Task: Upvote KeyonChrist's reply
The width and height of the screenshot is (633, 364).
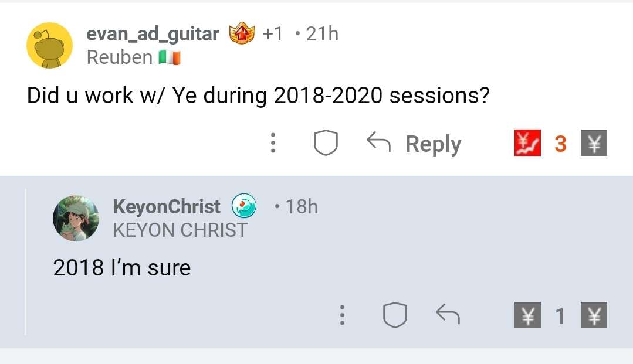Action: pos(527,317)
